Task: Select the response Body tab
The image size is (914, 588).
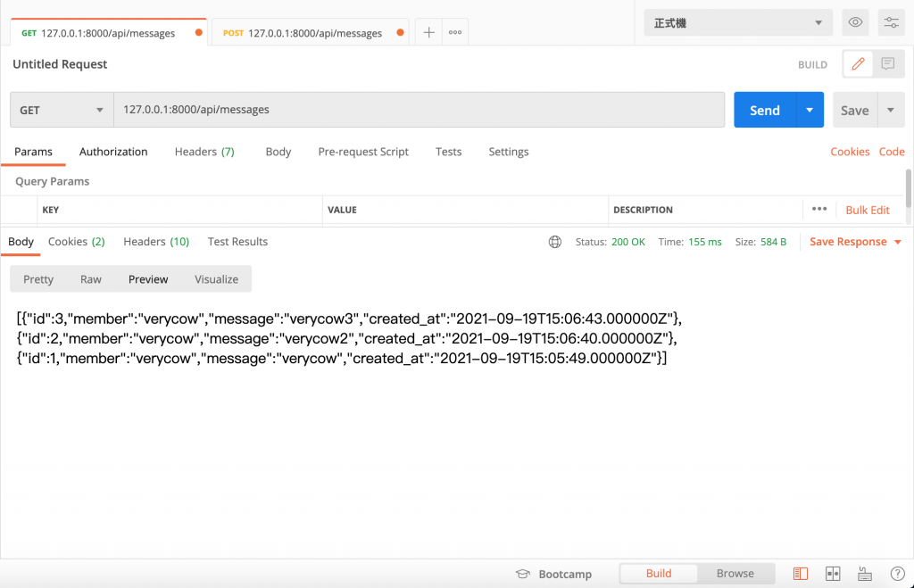Action: 21,242
